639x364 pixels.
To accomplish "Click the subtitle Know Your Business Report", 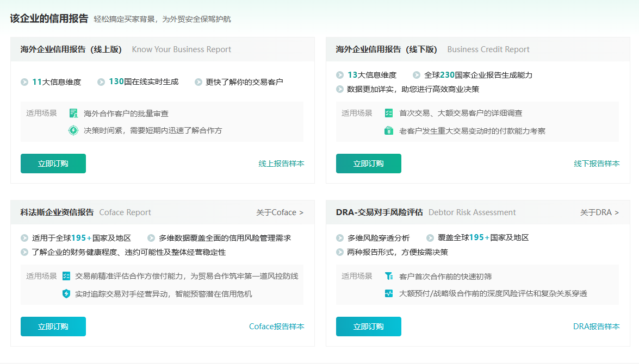I will [x=181, y=49].
